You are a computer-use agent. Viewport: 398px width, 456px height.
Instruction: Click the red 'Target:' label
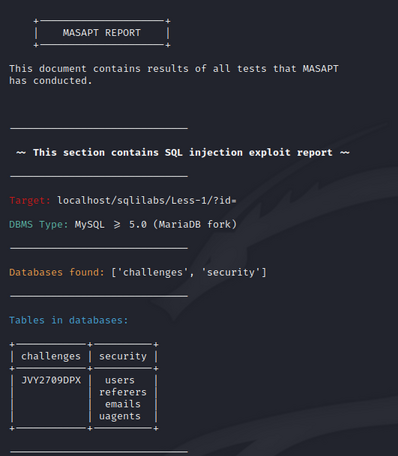click(x=30, y=200)
